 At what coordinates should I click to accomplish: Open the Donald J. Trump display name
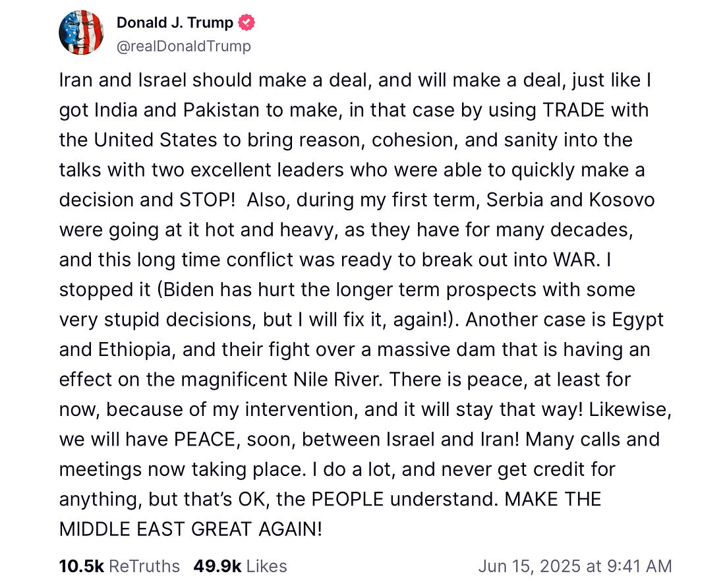click(x=175, y=23)
